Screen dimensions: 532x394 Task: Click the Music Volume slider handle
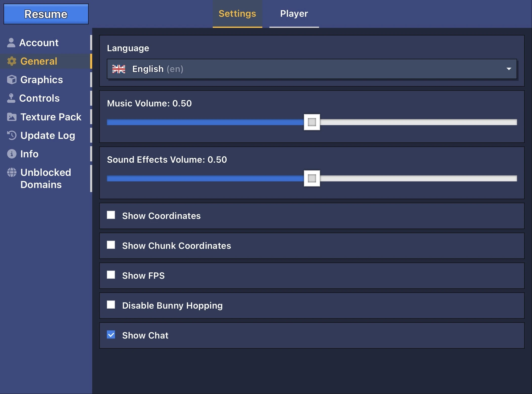(x=312, y=122)
